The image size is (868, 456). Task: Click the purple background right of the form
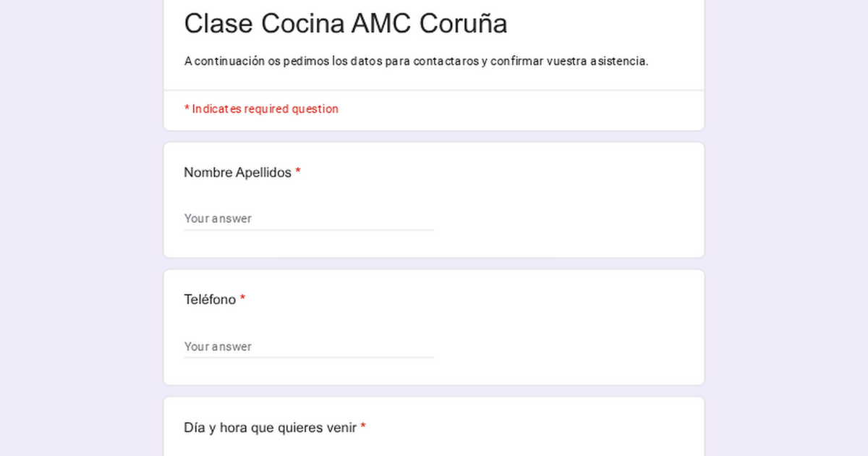point(787,228)
